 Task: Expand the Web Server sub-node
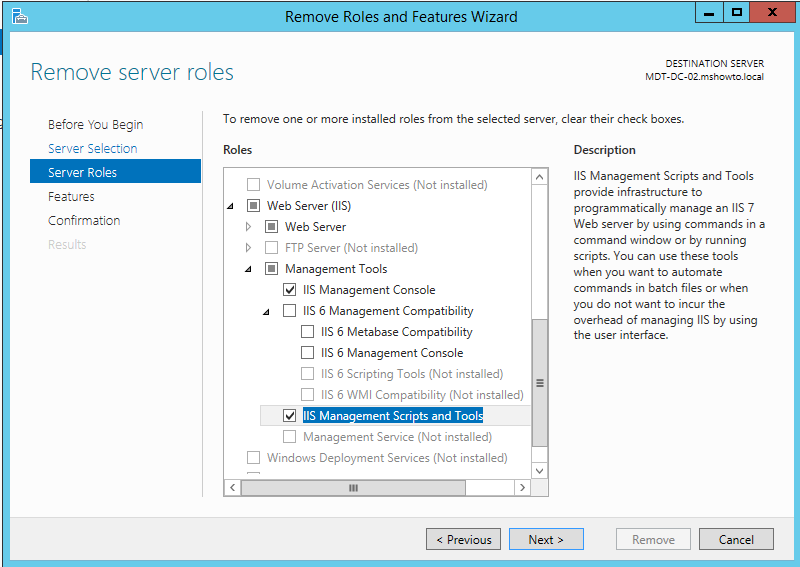pyautogui.click(x=248, y=227)
